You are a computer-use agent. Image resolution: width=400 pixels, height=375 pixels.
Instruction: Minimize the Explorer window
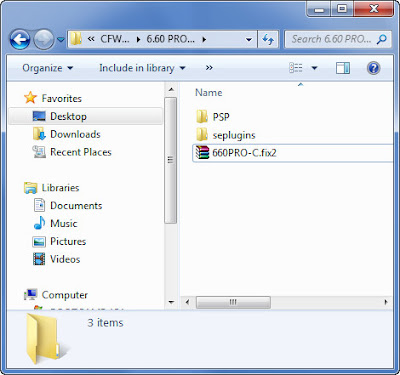[319, 9]
